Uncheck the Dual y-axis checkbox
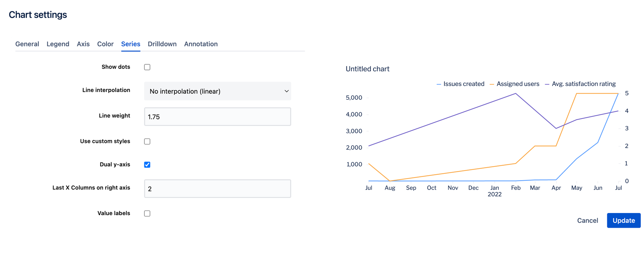644x256 pixels. click(147, 165)
